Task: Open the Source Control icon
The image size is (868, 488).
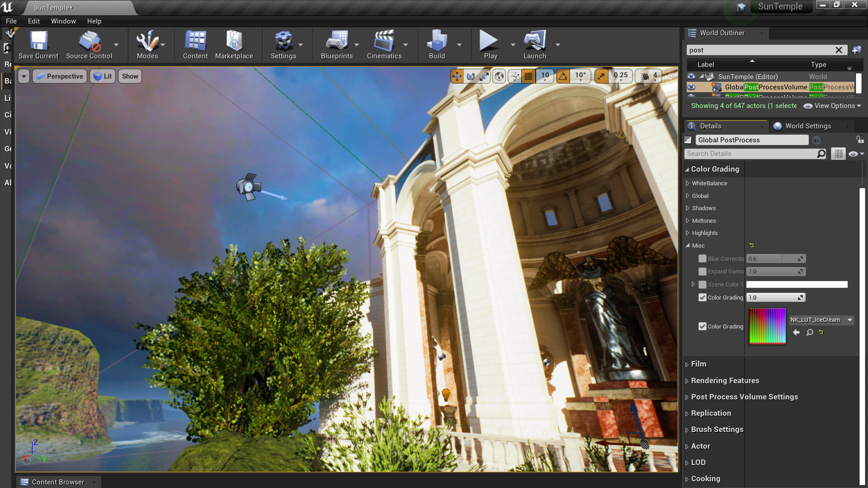Action: click(89, 41)
